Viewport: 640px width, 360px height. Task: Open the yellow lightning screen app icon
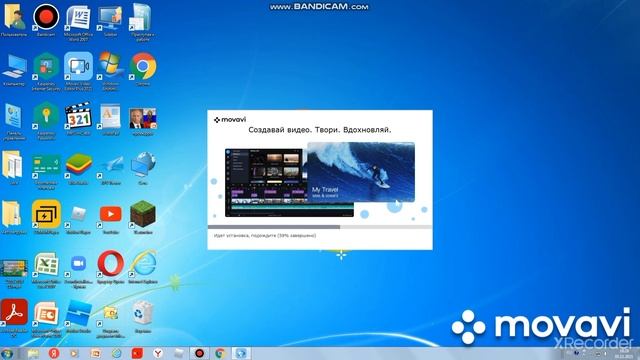coord(46,214)
